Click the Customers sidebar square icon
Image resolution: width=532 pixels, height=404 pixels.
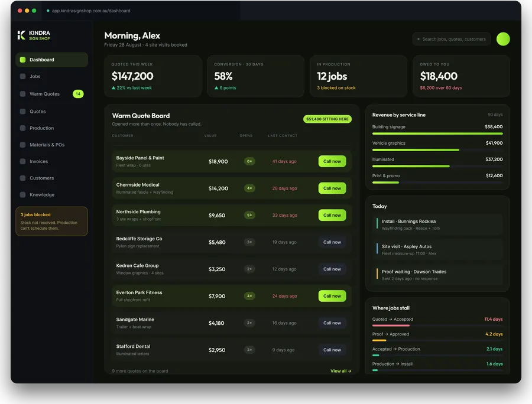pyautogui.click(x=22, y=178)
